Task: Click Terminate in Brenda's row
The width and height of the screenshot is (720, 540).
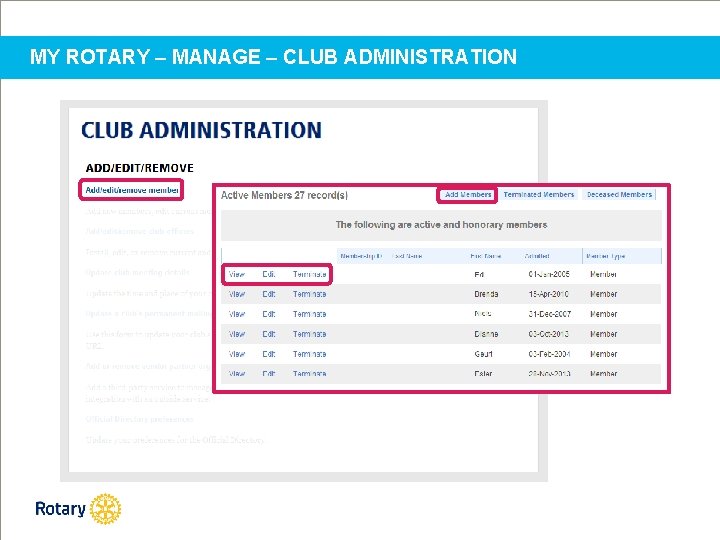Action: [309, 294]
